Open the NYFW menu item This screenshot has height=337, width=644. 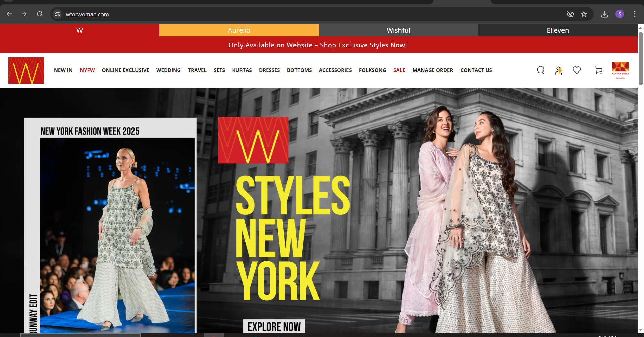(87, 70)
